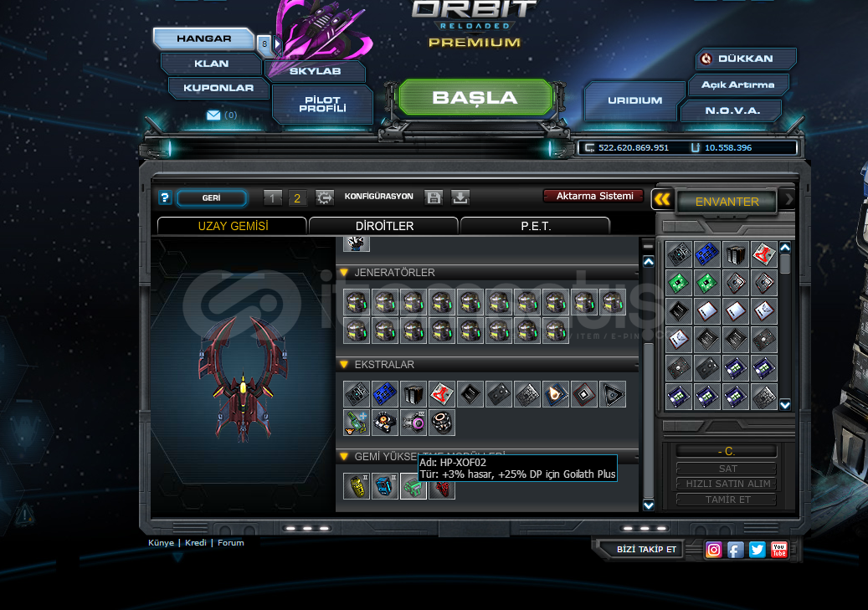Open the Künye footer link

[x=161, y=543]
